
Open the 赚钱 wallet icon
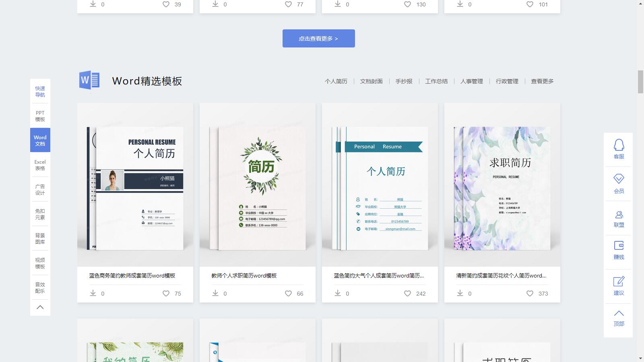pos(619,246)
